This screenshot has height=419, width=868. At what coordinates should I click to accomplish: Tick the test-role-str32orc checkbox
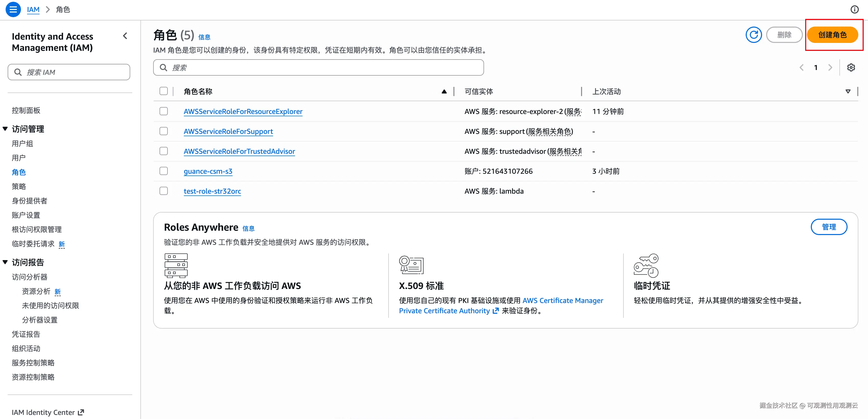coord(163,191)
